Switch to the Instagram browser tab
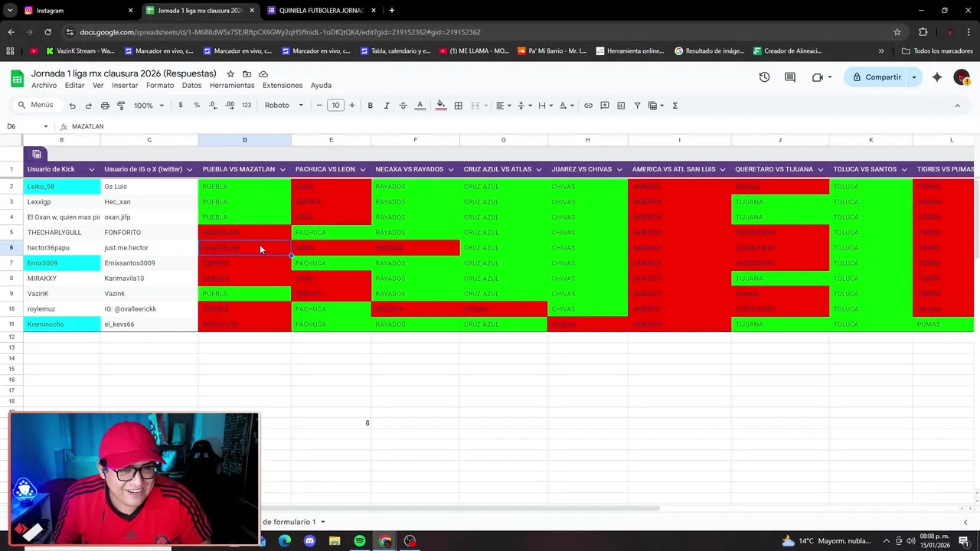The height and width of the screenshot is (551, 980). tap(77, 11)
